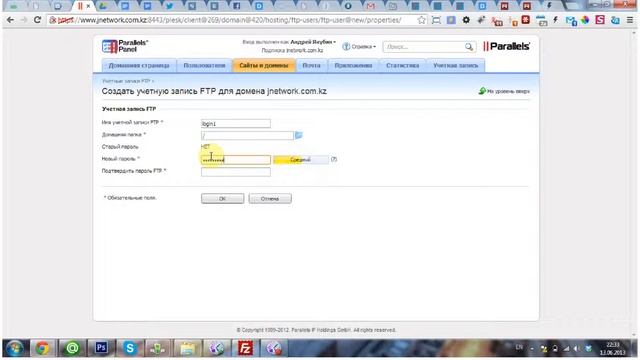Focus the Подтвердить пароль FTP field

tap(236, 171)
